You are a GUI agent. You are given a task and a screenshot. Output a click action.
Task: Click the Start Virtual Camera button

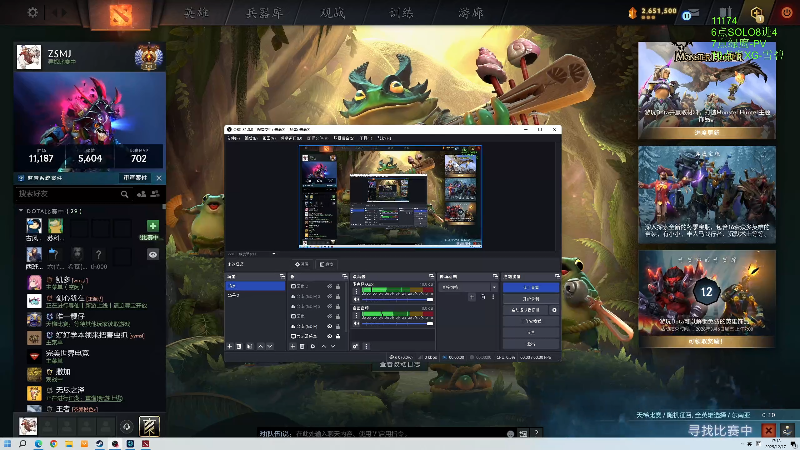pos(526,310)
